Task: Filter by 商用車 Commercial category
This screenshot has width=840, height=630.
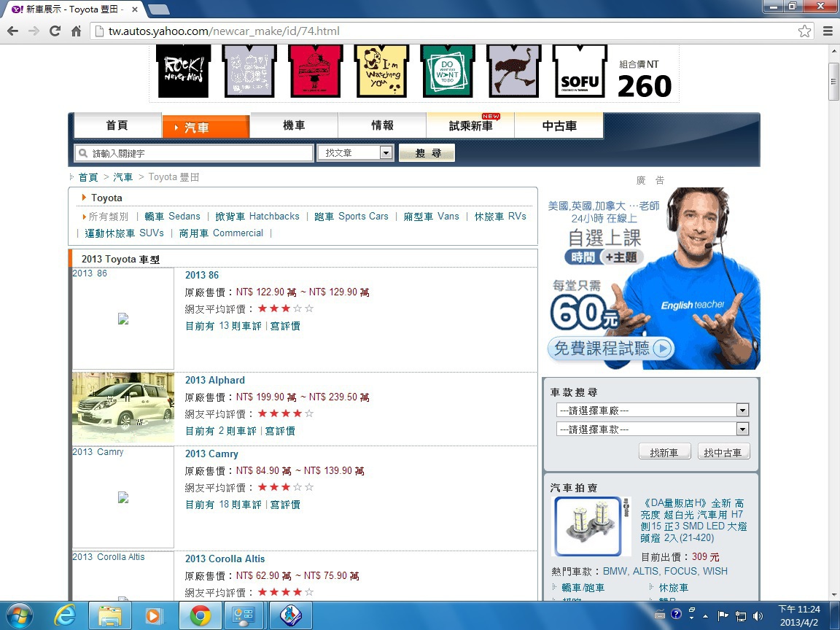Action: pos(221,233)
